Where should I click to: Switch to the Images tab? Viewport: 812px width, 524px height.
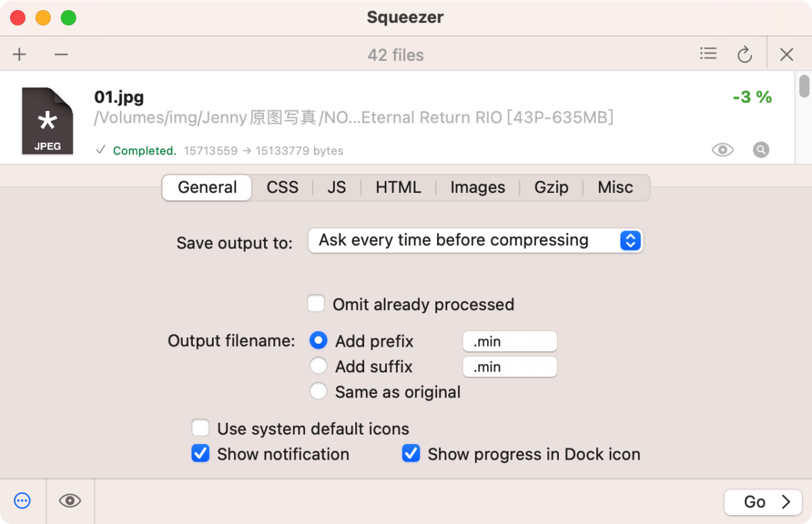tap(478, 188)
